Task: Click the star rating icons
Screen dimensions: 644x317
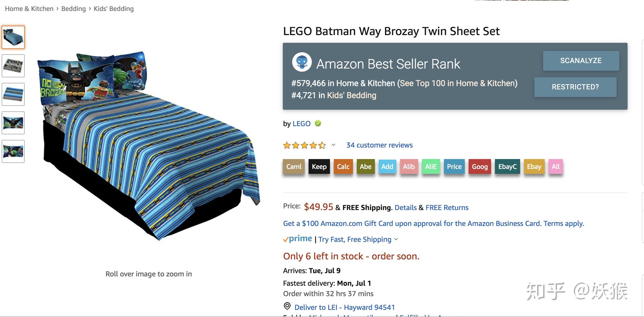Action: pos(304,145)
